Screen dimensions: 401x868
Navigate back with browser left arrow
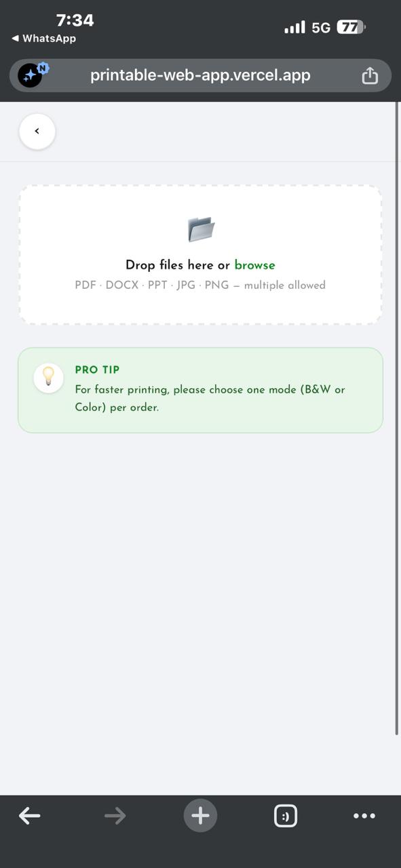[x=30, y=816]
